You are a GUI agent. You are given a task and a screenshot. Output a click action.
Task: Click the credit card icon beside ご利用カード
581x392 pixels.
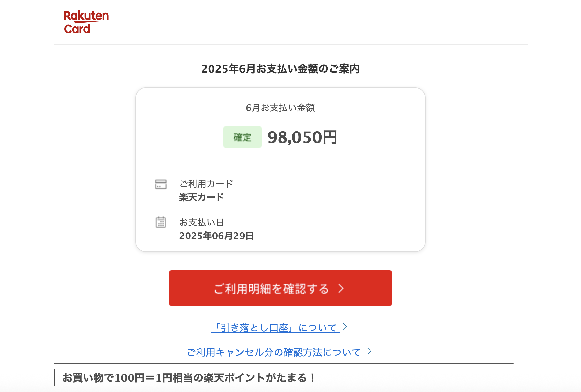click(161, 184)
